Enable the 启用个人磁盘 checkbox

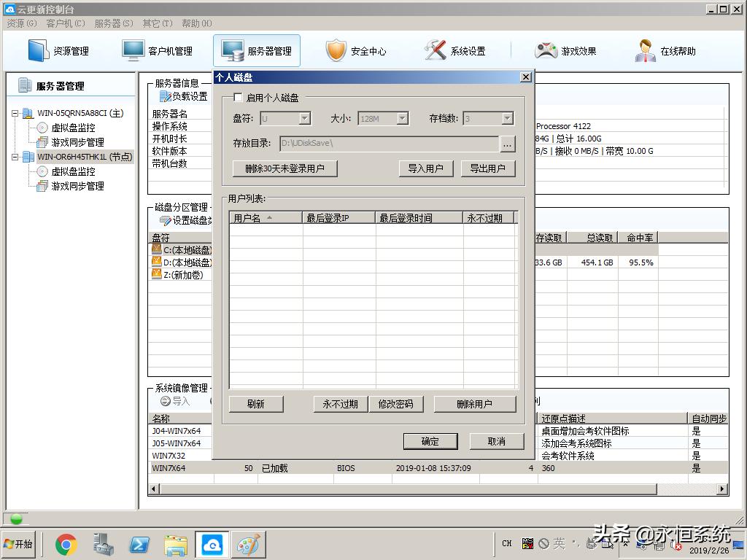tap(238, 97)
